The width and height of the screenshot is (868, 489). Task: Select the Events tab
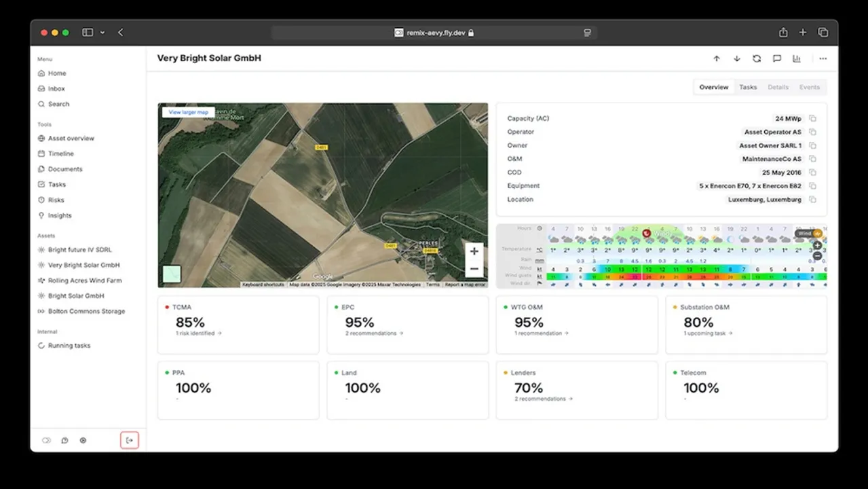[809, 87]
